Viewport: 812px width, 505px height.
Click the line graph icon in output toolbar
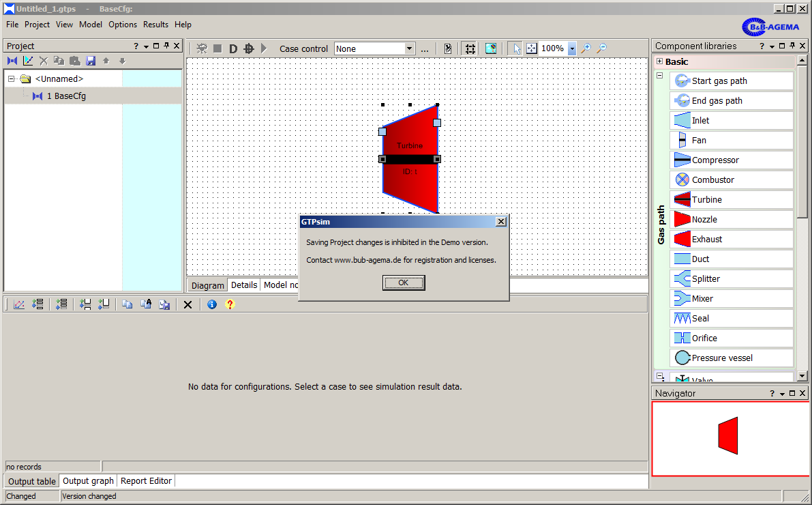point(19,304)
